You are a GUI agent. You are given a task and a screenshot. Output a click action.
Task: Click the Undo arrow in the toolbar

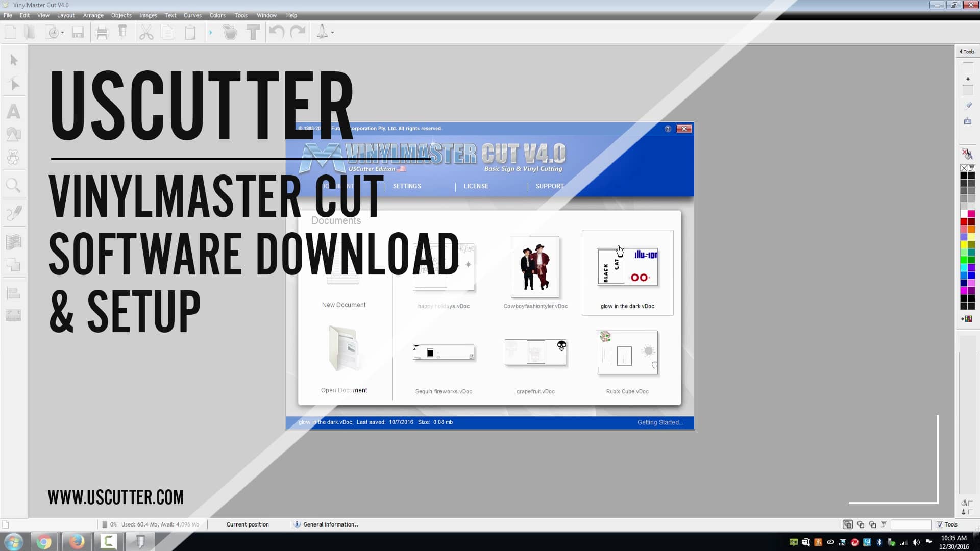click(276, 32)
